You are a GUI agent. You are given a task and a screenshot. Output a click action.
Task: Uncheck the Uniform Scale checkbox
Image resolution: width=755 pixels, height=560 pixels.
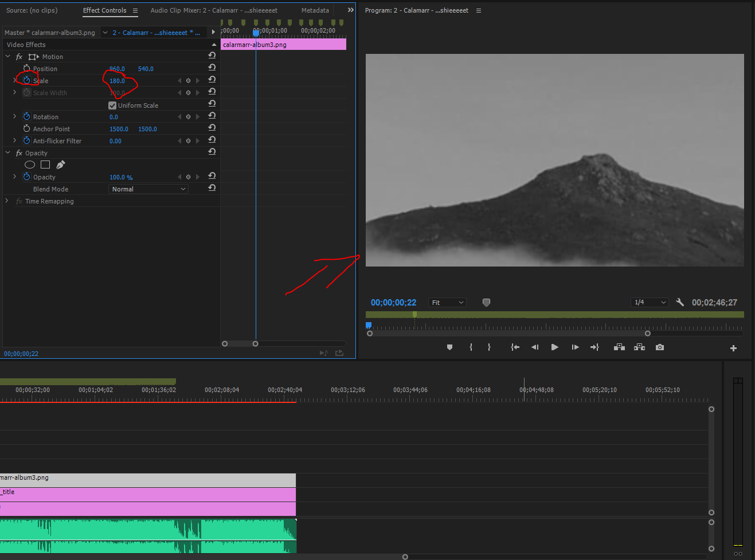click(112, 105)
